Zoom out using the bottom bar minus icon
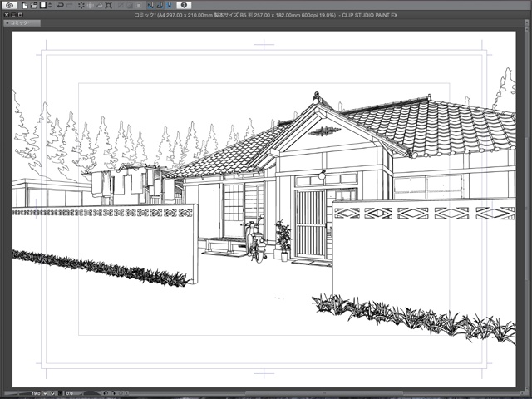 point(45,393)
